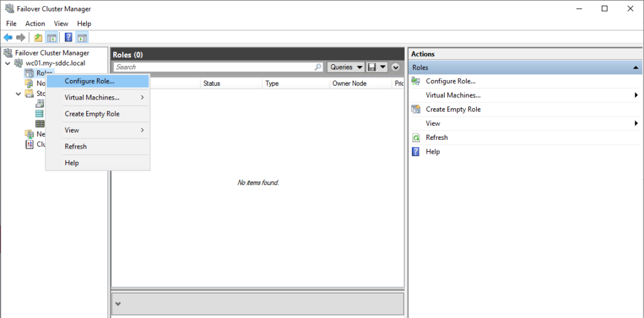Expand the details pane chevron at bottom

pos(118,304)
